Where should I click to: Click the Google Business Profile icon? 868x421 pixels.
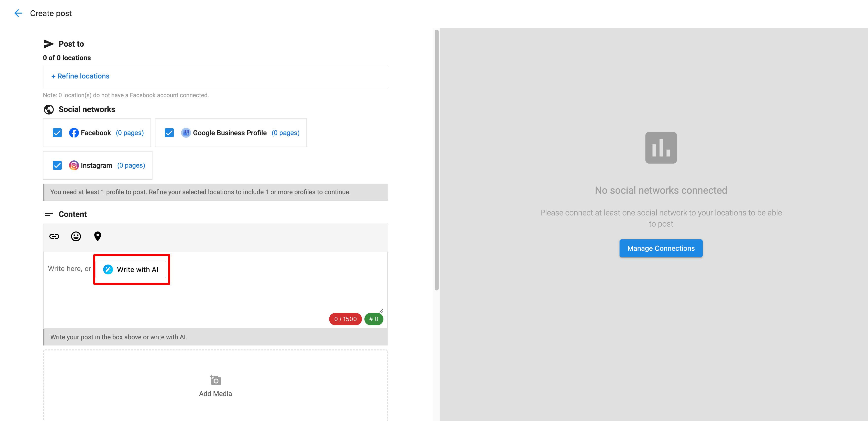point(186,133)
